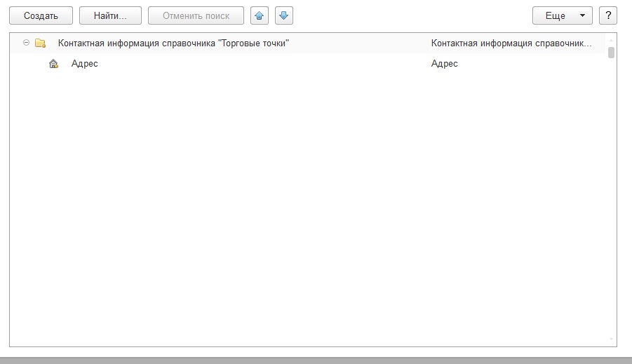Click the scrollbar down arrow at the bottom
The image size is (632, 364).
(611, 339)
